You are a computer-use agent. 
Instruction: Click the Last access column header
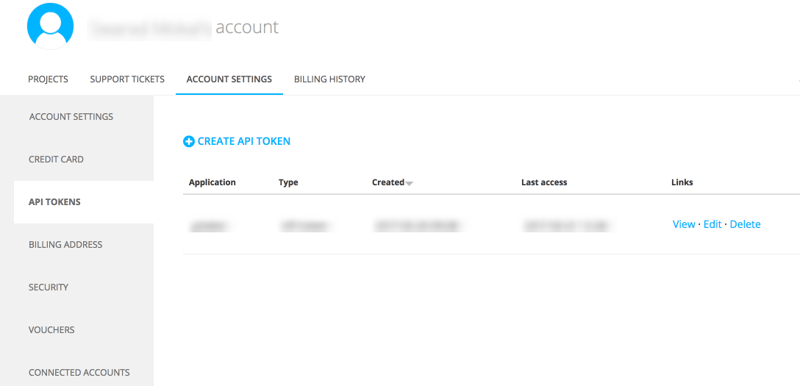point(544,182)
